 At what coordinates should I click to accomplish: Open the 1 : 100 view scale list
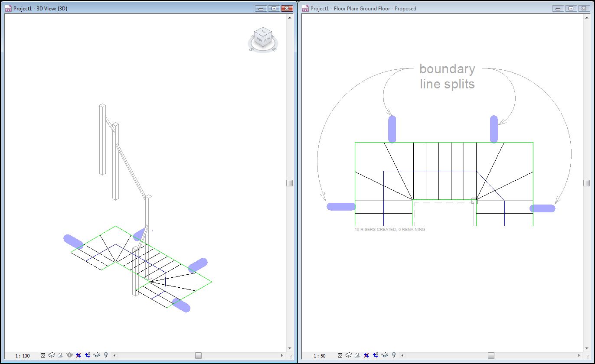23,356
